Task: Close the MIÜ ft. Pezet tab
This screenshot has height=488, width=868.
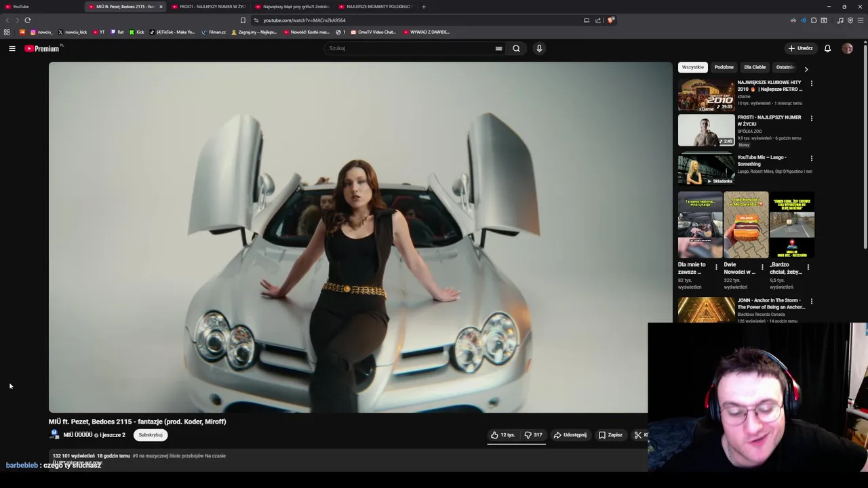Action: point(161,7)
